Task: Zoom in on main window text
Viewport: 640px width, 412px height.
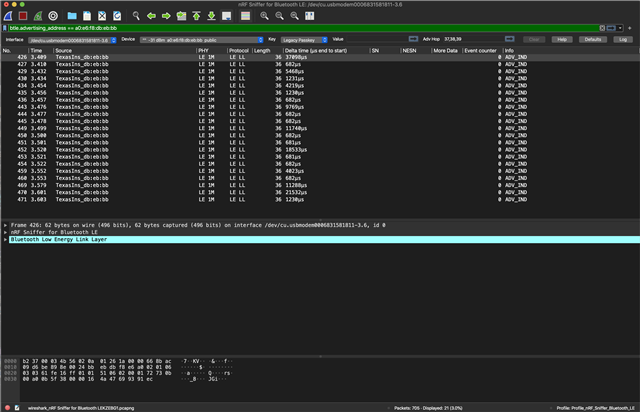Action: point(264,16)
